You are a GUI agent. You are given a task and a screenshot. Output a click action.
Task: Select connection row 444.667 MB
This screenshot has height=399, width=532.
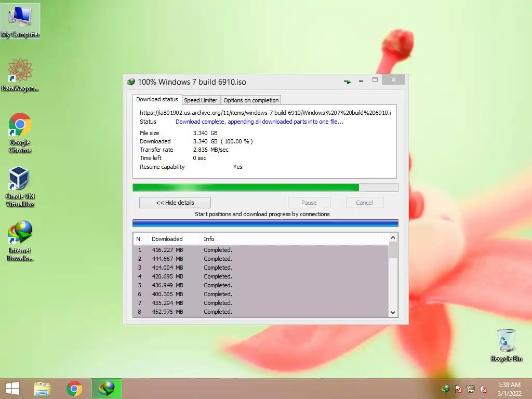[261, 259]
